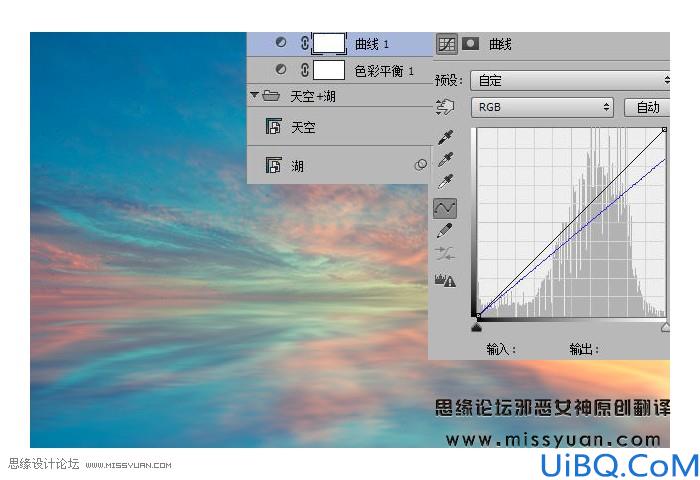The width and height of the screenshot is (700, 480).
Task: Open the RGB channel dropdown
Action: click(x=542, y=107)
